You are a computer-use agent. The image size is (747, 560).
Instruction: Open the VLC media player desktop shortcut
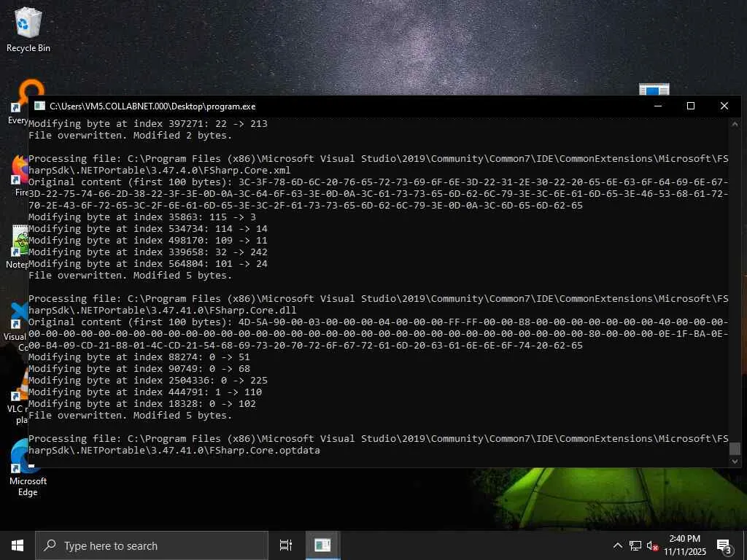[x=19, y=397]
